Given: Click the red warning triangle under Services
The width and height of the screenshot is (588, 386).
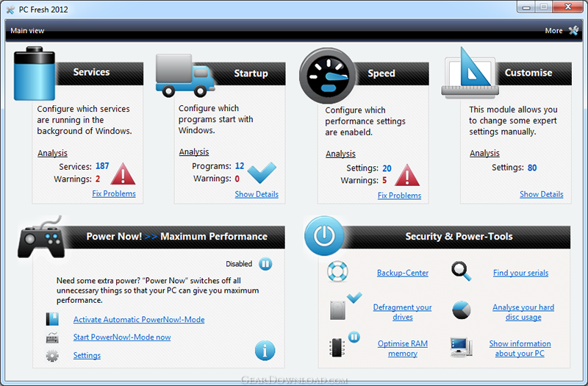Looking at the screenshot, I should coord(123,174).
